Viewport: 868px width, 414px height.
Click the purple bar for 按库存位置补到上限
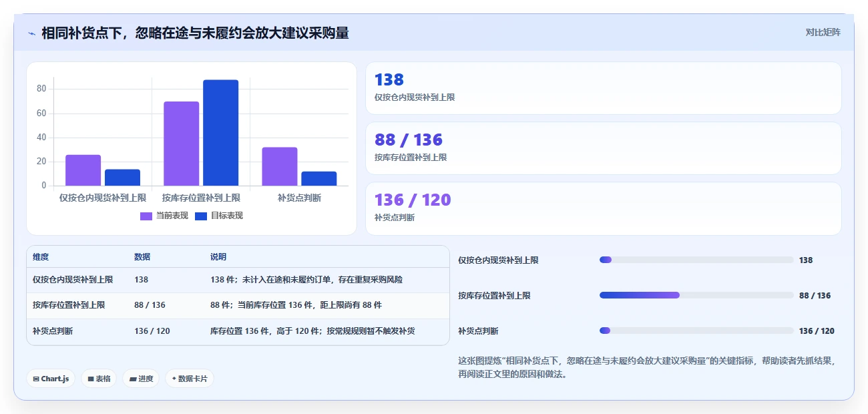click(182, 144)
